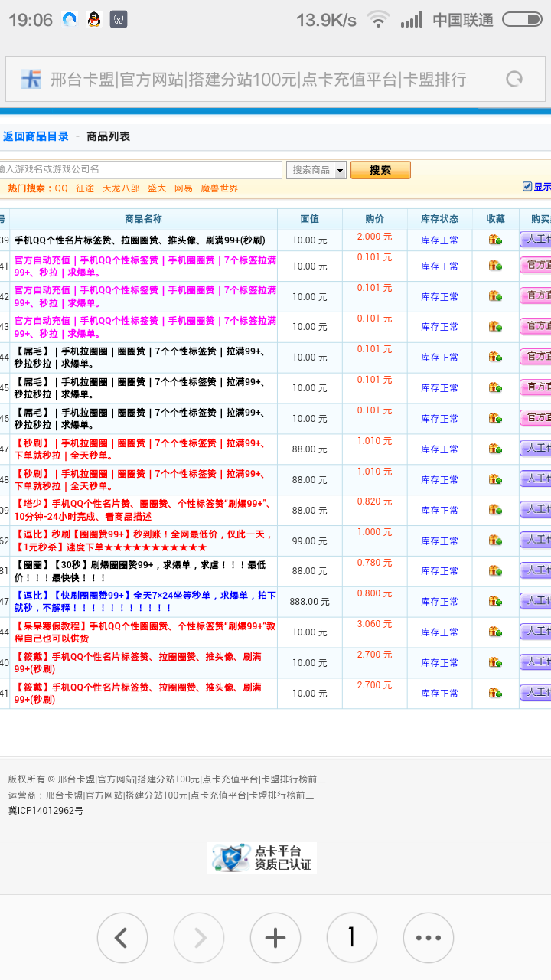The height and width of the screenshot is (980, 551).
Task: Open browser more options menu
Action: tap(428, 938)
